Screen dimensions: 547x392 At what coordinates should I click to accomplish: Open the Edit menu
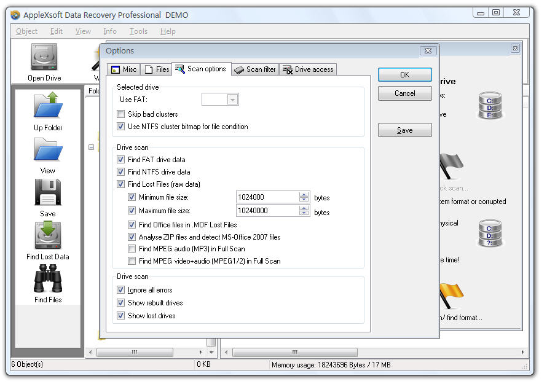tap(56, 31)
